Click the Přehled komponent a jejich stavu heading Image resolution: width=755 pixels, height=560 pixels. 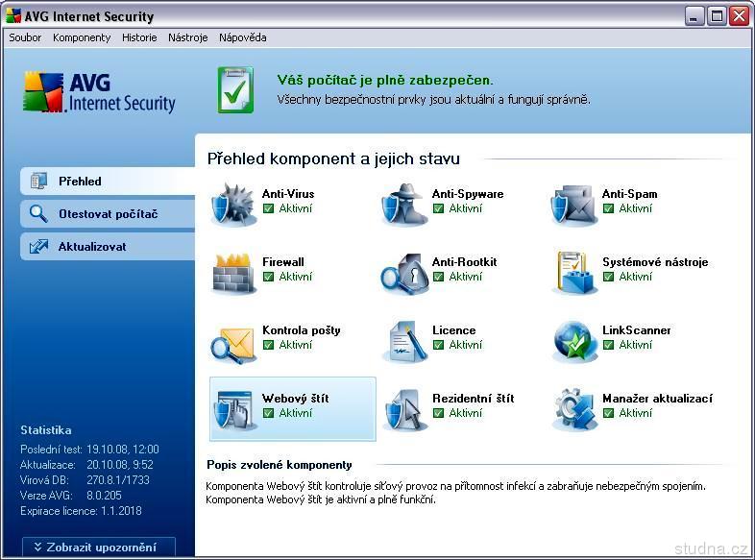click(333, 158)
